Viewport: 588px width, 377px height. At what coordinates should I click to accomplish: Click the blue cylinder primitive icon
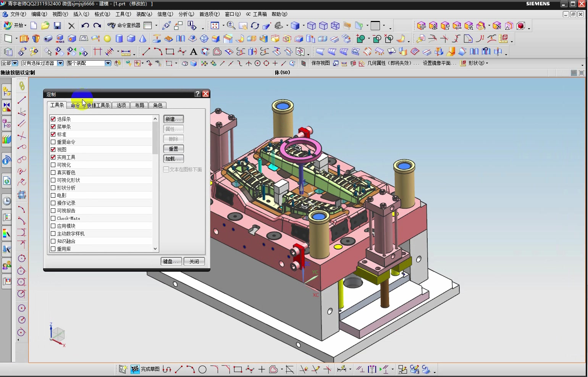coord(119,39)
